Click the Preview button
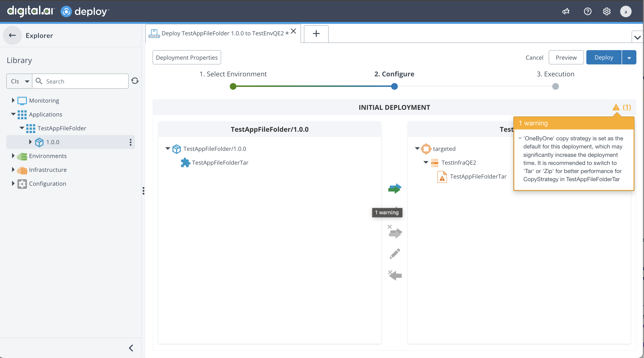Image resolution: width=644 pixels, height=358 pixels. 566,58
